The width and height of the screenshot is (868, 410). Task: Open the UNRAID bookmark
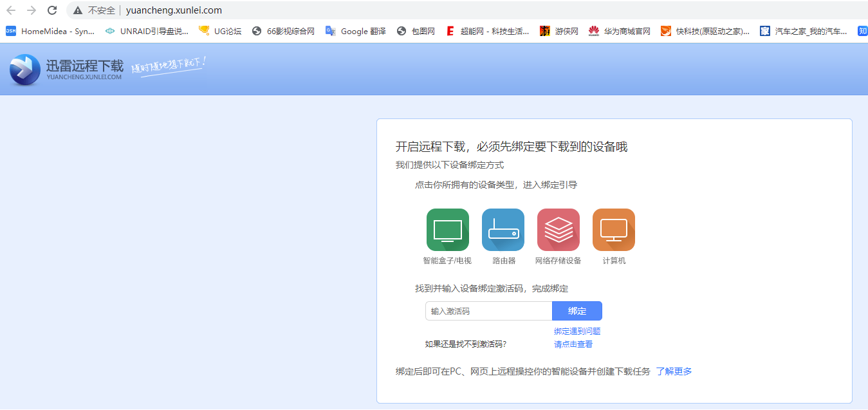tap(147, 31)
